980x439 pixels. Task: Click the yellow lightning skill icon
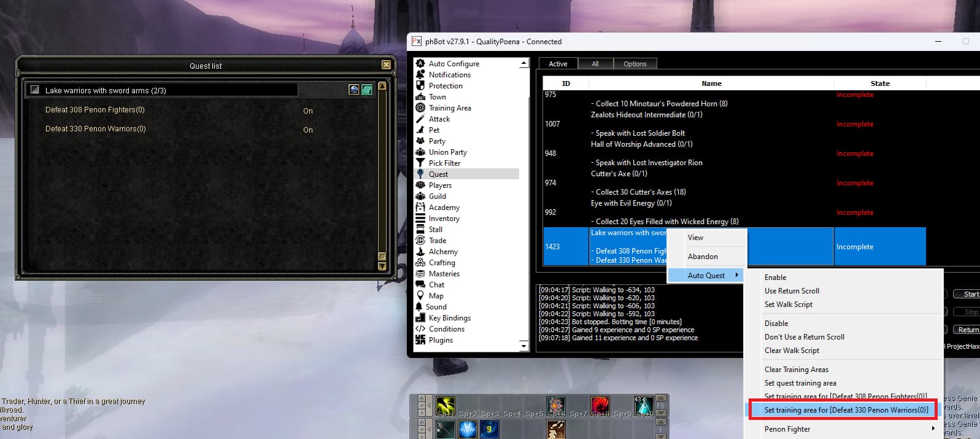pyautogui.click(x=446, y=406)
